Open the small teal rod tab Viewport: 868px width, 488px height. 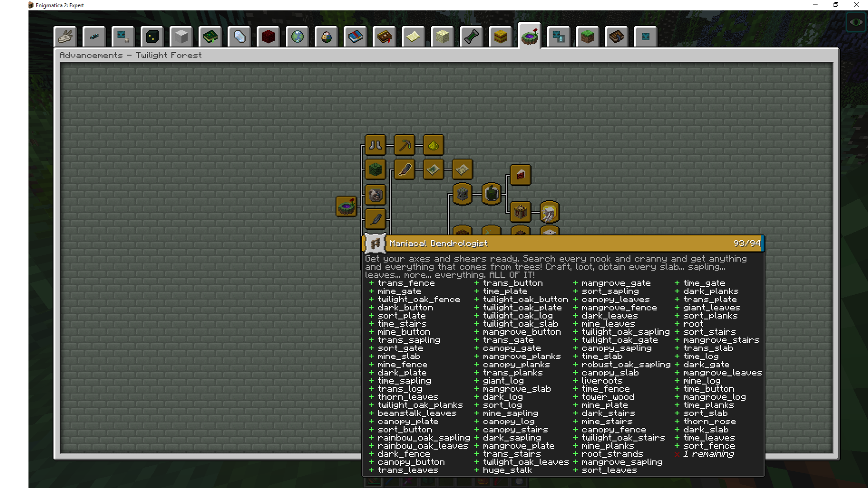pos(94,37)
